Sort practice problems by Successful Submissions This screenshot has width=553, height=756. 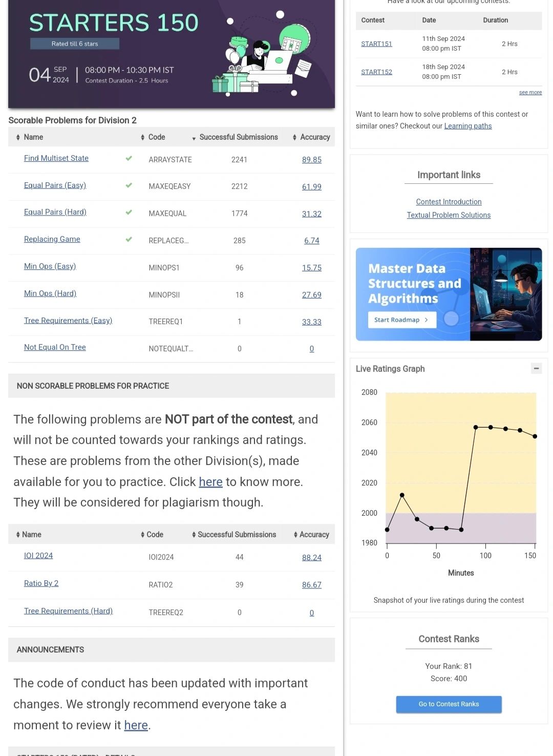pos(234,535)
